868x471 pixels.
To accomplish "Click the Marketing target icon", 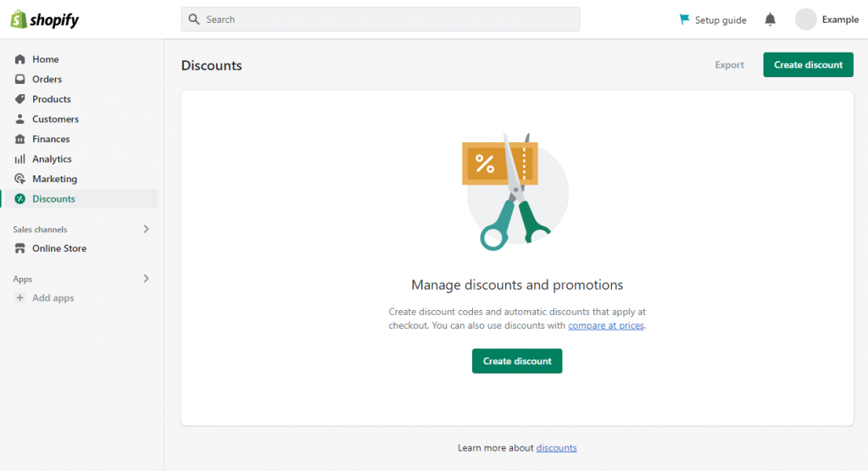I will (20, 179).
